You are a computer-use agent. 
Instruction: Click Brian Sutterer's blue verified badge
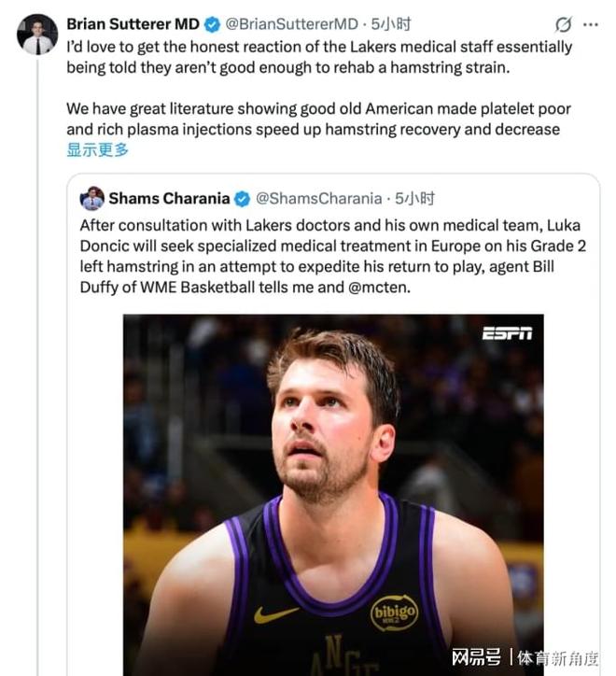(x=213, y=24)
